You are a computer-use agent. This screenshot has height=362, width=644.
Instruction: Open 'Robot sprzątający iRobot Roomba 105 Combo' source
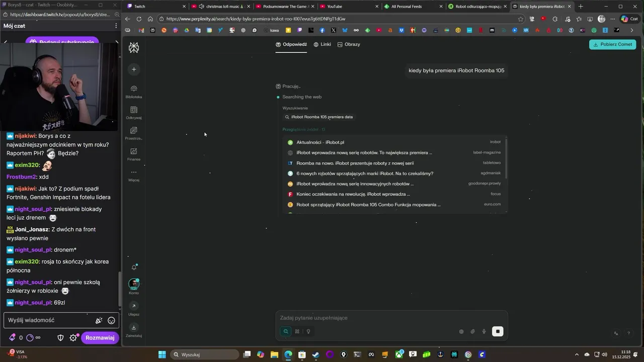click(x=395, y=205)
